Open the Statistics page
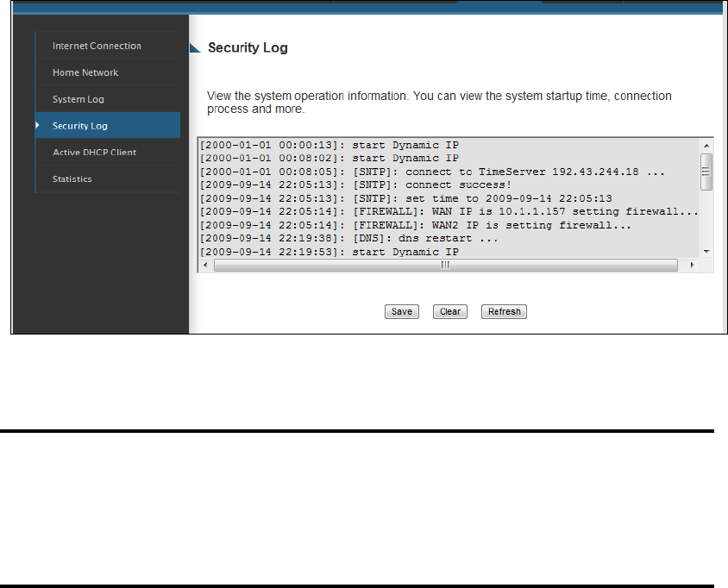Image resolution: width=728 pixels, height=588 pixels. point(108,178)
